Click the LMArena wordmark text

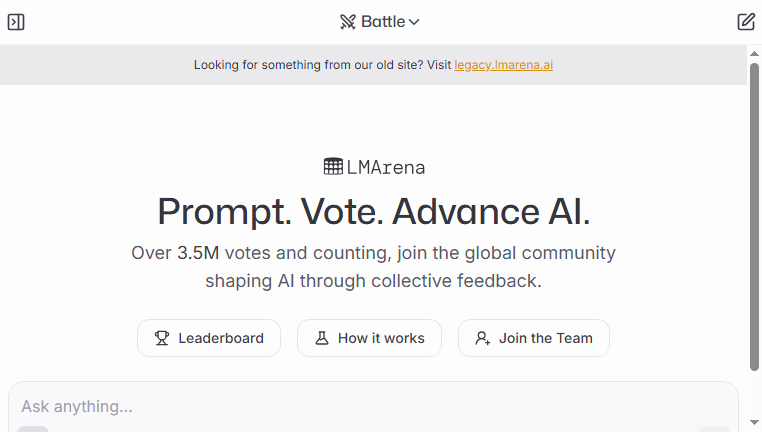[386, 168]
